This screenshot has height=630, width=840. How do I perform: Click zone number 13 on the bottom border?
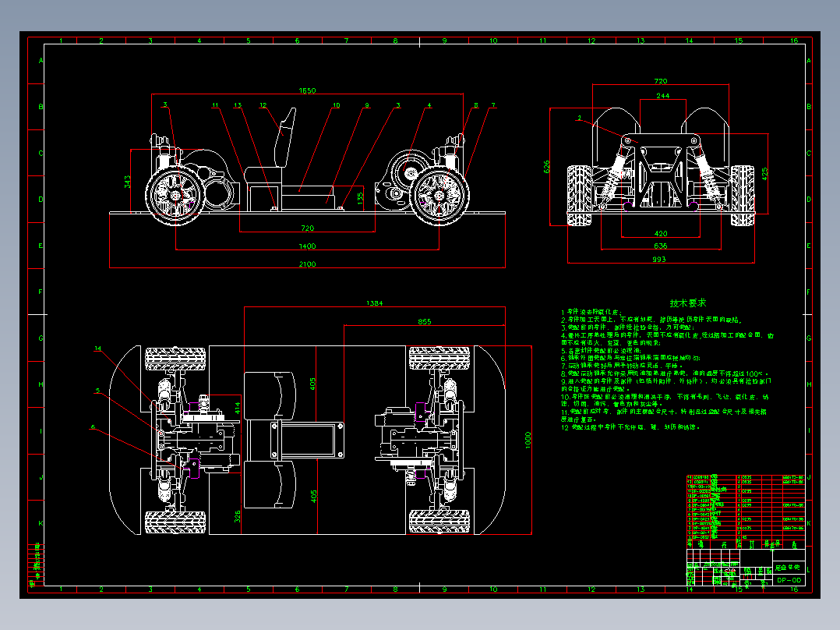pyautogui.click(x=641, y=589)
